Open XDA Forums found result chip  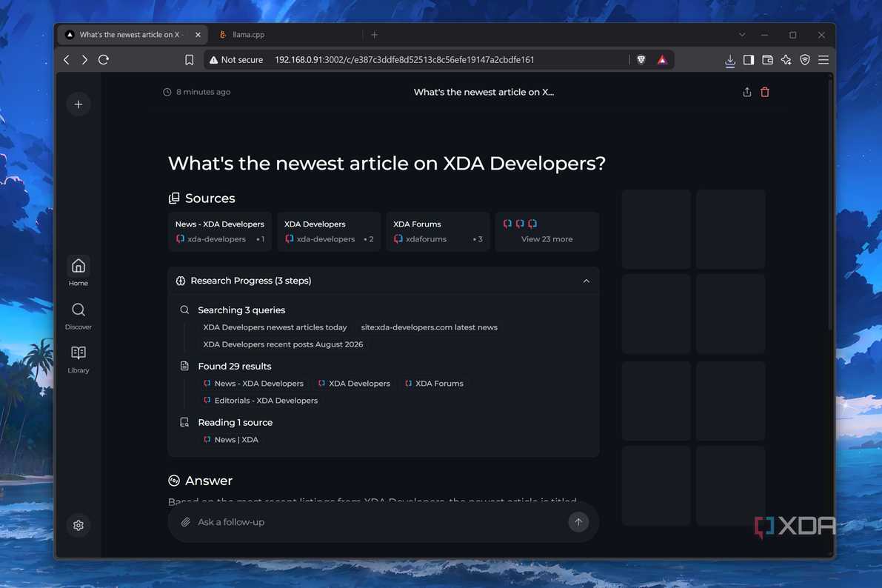[x=434, y=384]
